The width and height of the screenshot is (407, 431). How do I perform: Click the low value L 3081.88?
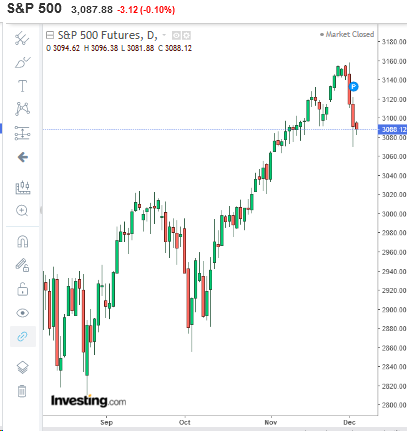pyautogui.click(x=138, y=48)
